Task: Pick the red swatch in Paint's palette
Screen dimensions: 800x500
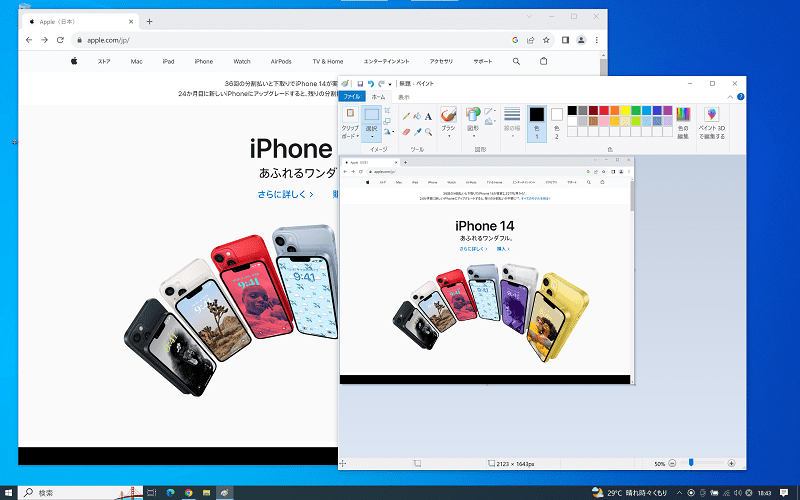Action: (x=604, y=110)
